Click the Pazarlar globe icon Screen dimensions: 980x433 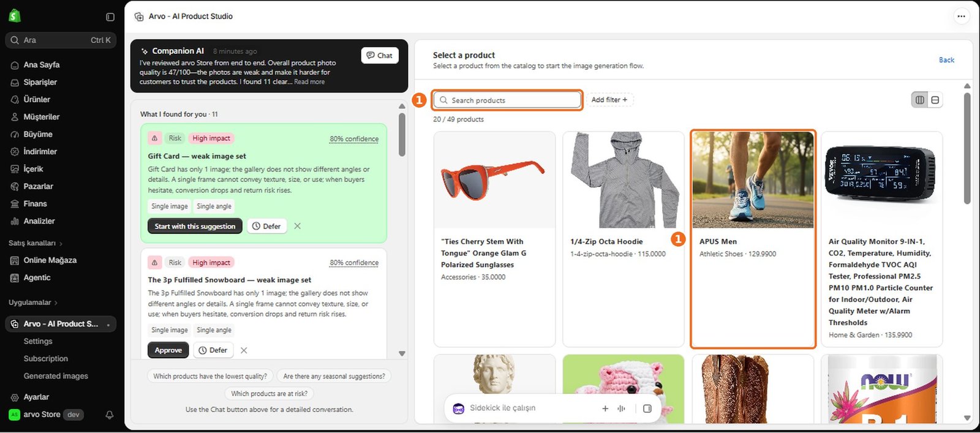[x=15, y=186]
